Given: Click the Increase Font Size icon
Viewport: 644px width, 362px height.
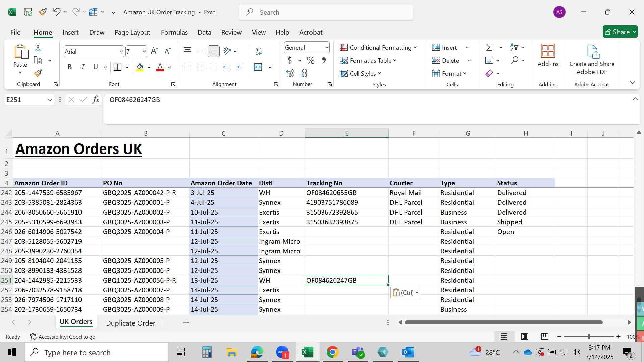Looking at the screenshot, I should [154, 51].
